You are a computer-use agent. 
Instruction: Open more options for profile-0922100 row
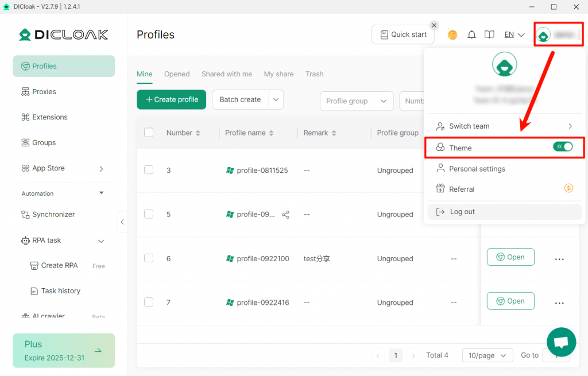[x=559, y=259]
